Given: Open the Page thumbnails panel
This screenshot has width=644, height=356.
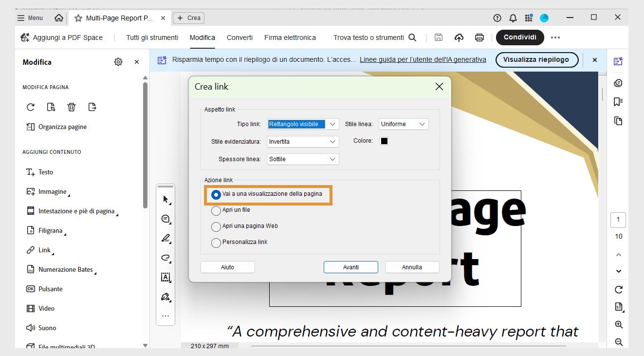Looking at the screenshot, I should (x=618, y=121).
